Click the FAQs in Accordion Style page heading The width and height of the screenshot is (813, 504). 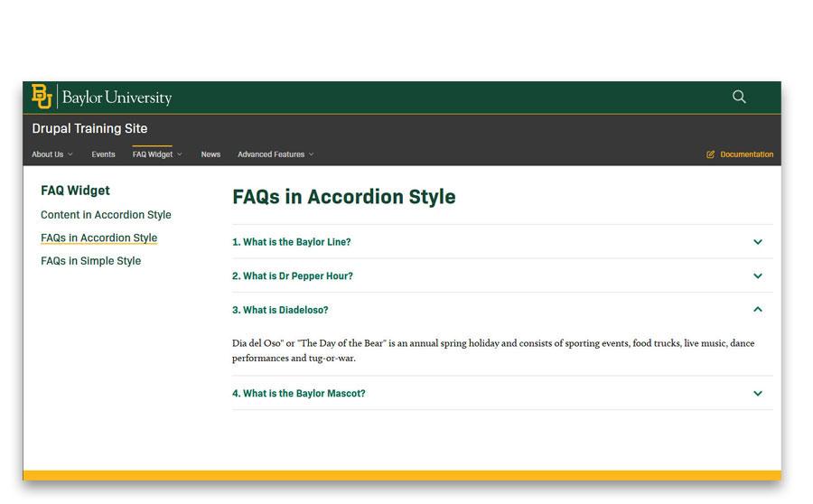pos(344,197)
